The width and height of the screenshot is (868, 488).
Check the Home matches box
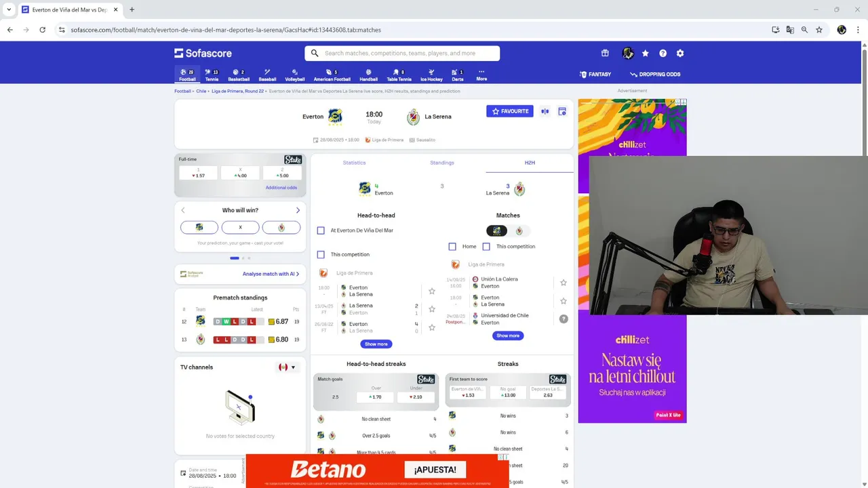pyautogui.click(x=452, y=247)
